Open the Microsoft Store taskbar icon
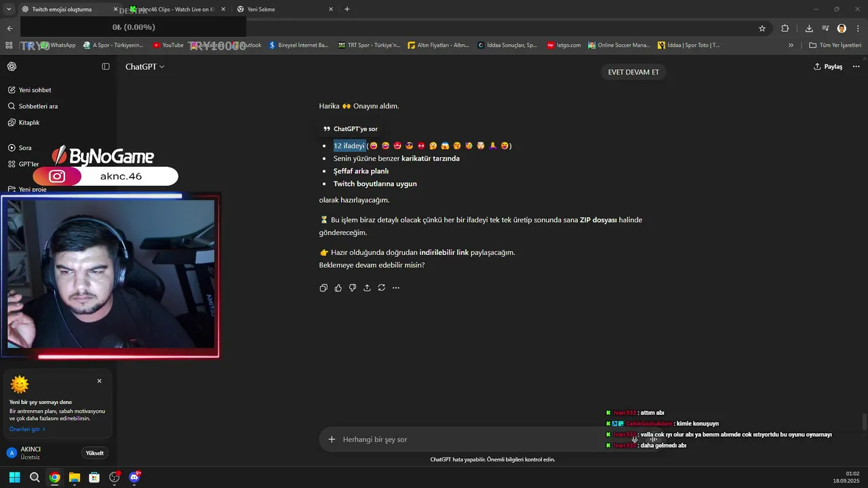This screenshot has height=488, width=868. [94, 477]
